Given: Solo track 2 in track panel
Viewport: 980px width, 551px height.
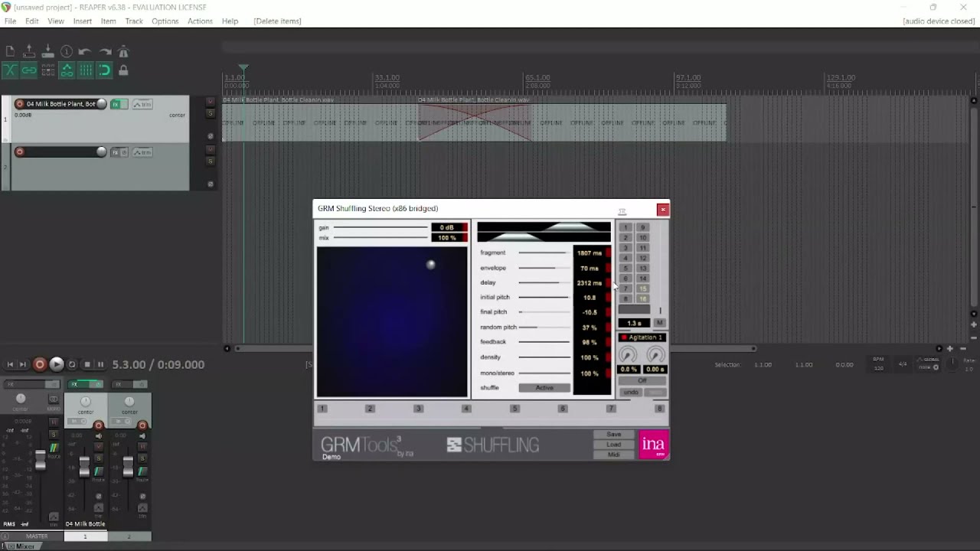Looking at the screenshot, I should (x=211, y=161).
